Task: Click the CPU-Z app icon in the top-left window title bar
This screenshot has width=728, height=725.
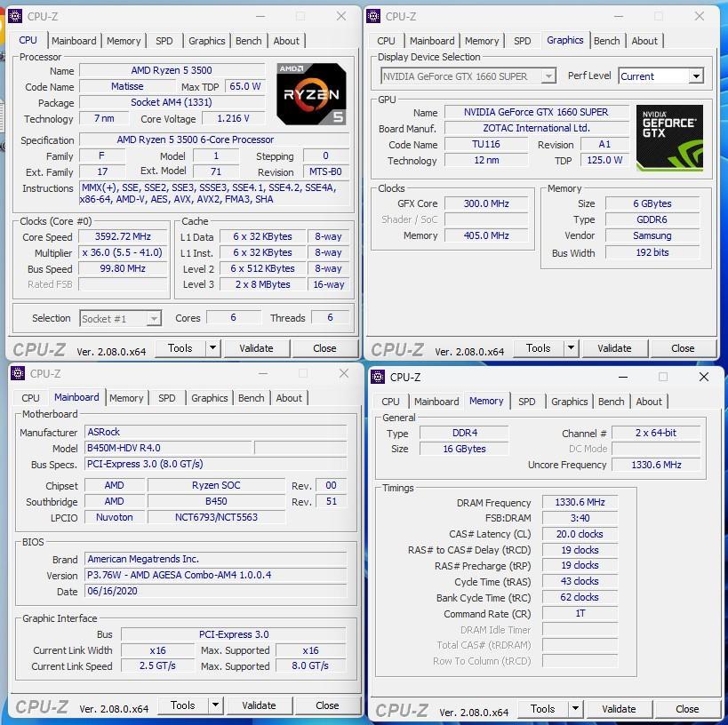Action: click(x=15, y=16)
